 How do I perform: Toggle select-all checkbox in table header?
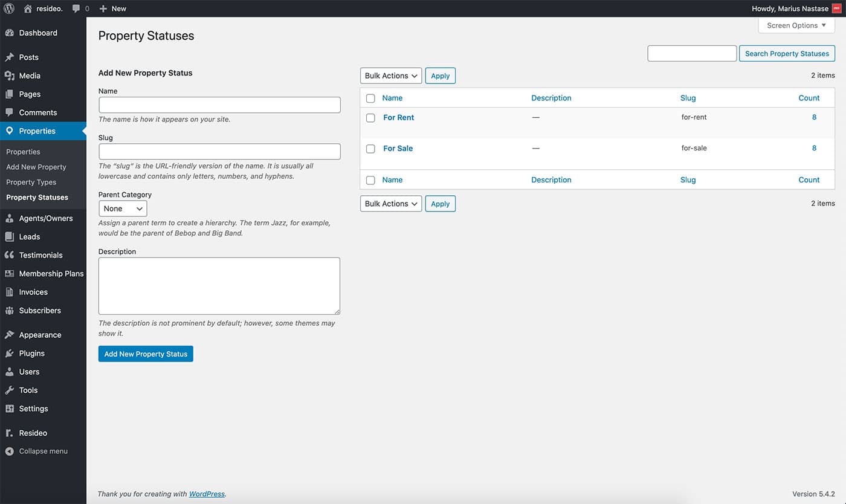pyautogui.click(x=370, y=99)
